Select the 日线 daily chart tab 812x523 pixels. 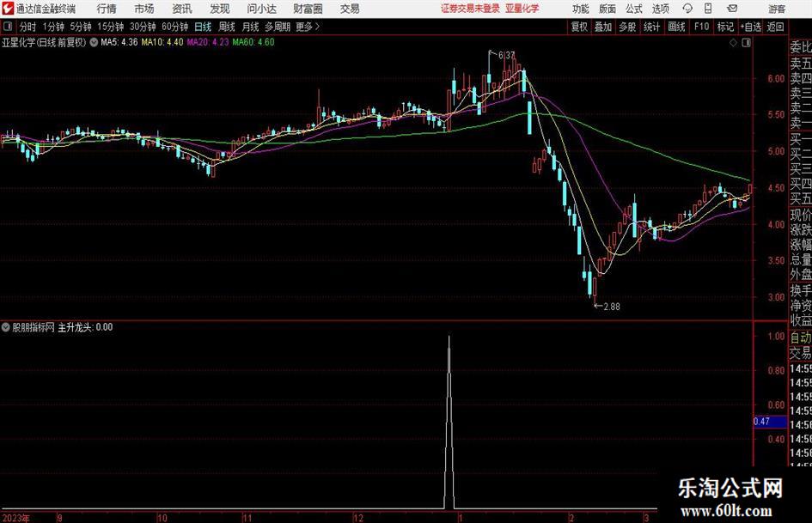pos(203,27)
